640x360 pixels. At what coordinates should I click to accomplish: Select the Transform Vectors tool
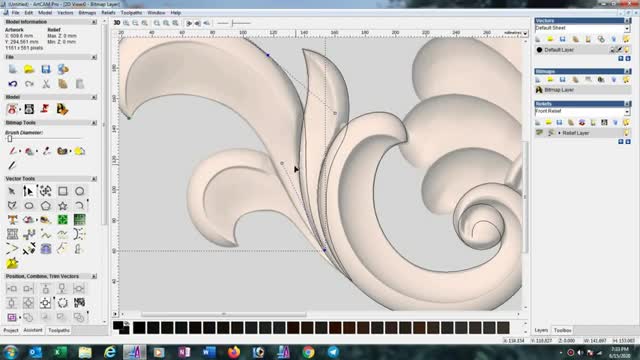(x=45, y=191)
